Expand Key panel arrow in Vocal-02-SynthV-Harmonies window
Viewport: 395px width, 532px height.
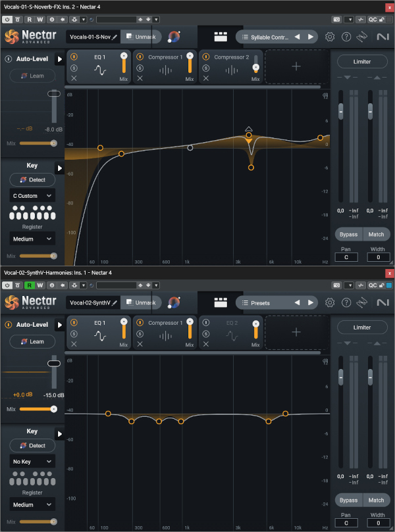[60, 434]
